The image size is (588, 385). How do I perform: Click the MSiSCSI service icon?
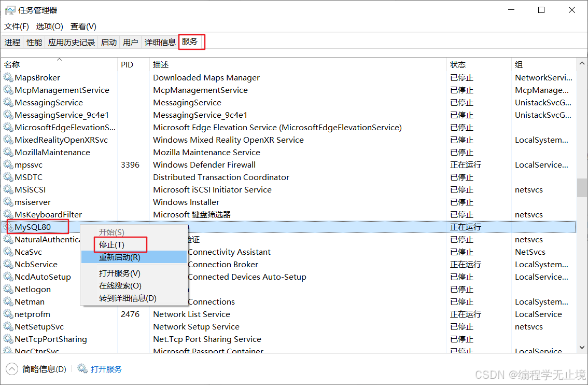coord(8,189)
